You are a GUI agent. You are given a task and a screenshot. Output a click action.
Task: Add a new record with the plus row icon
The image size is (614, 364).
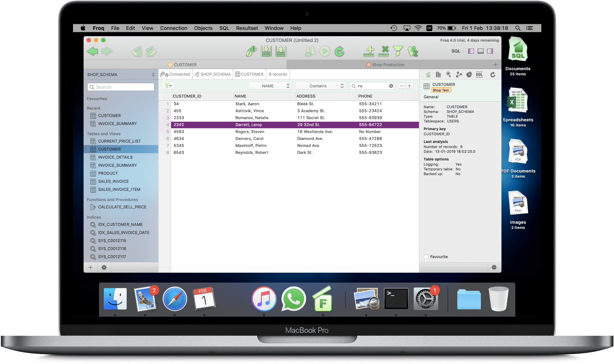point(369,51)
